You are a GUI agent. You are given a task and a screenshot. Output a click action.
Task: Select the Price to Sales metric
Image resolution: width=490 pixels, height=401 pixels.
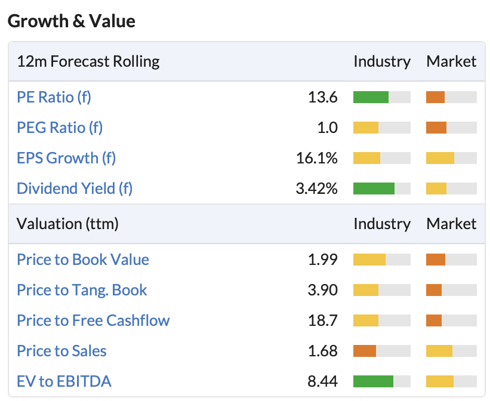pos(62,351)
